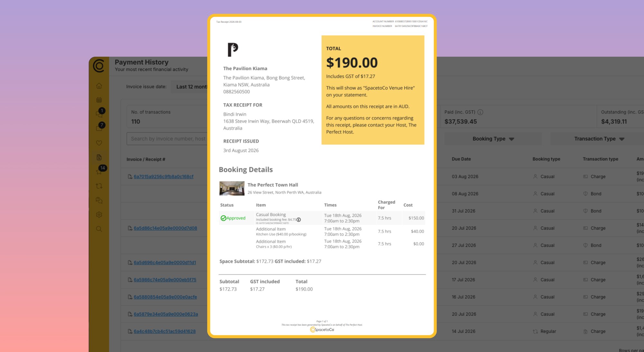The width and height of the screenshot is (644, 352).
Task: Open the Home icon in the sidebar
Action: pyautogui.click(x=99, y=86)
